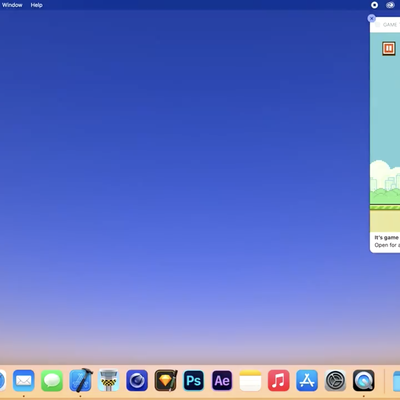Click the "It's game" notification text

386,237
